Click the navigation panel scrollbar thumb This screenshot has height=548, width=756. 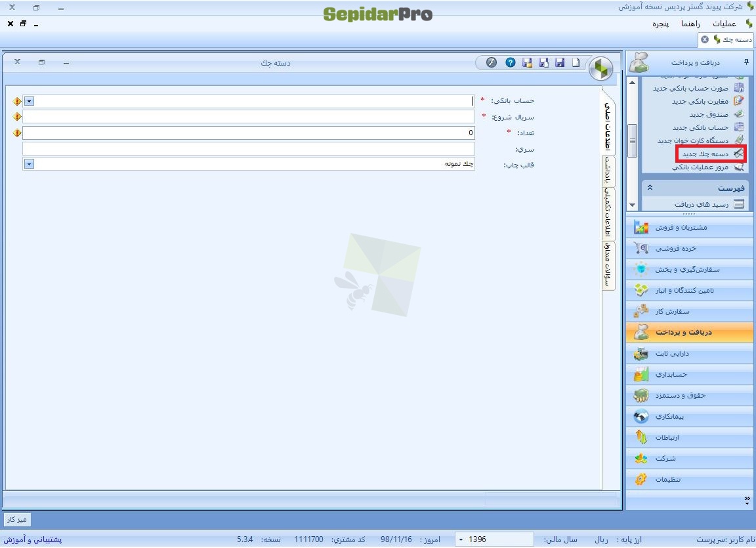(x=632, y=140)
